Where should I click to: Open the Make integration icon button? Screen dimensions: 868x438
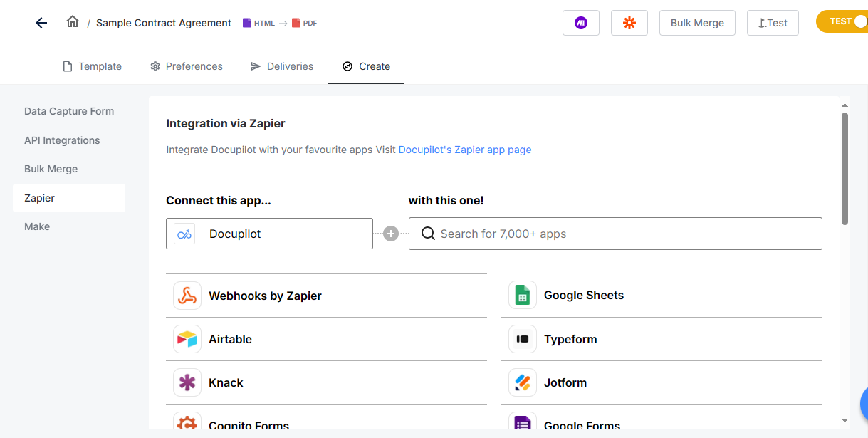(581, 23)
